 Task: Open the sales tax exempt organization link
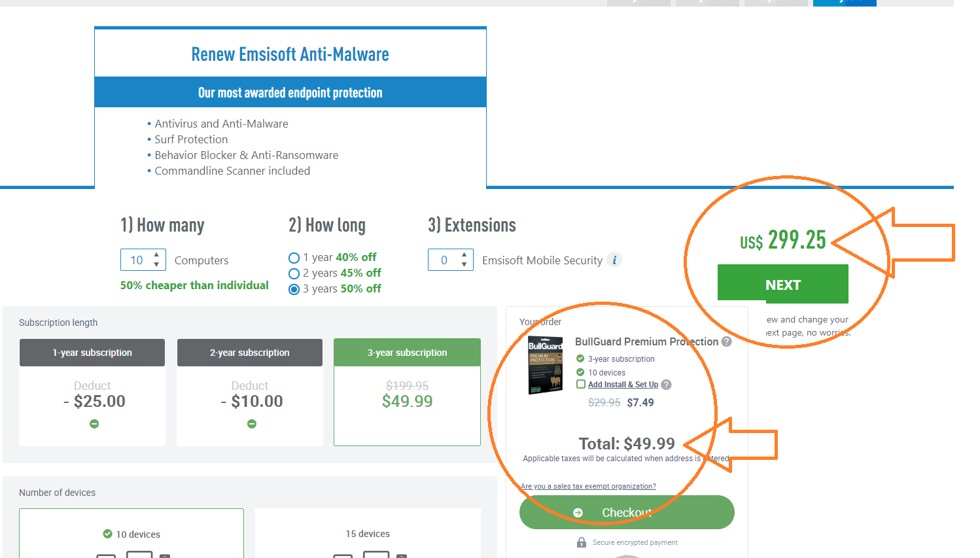pos(588,486)
